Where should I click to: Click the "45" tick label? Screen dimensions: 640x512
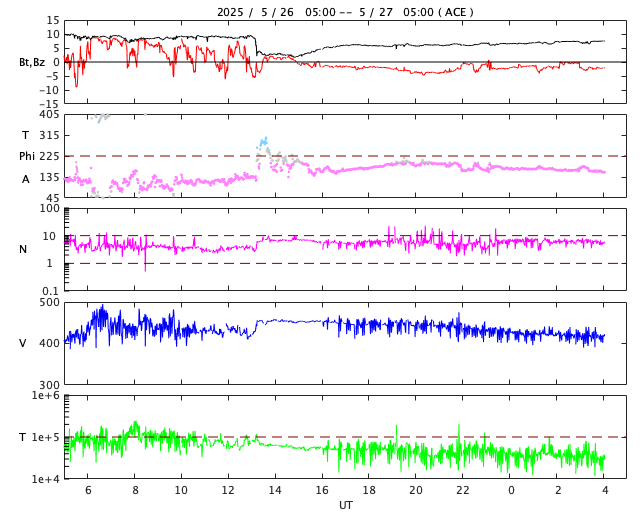(x=53, y=198)
